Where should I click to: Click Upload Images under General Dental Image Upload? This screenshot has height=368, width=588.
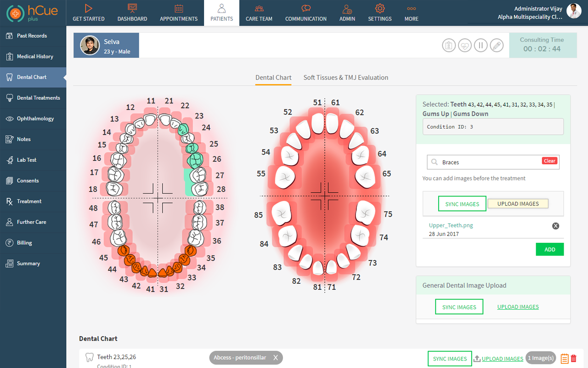click(x=518, y=307)
